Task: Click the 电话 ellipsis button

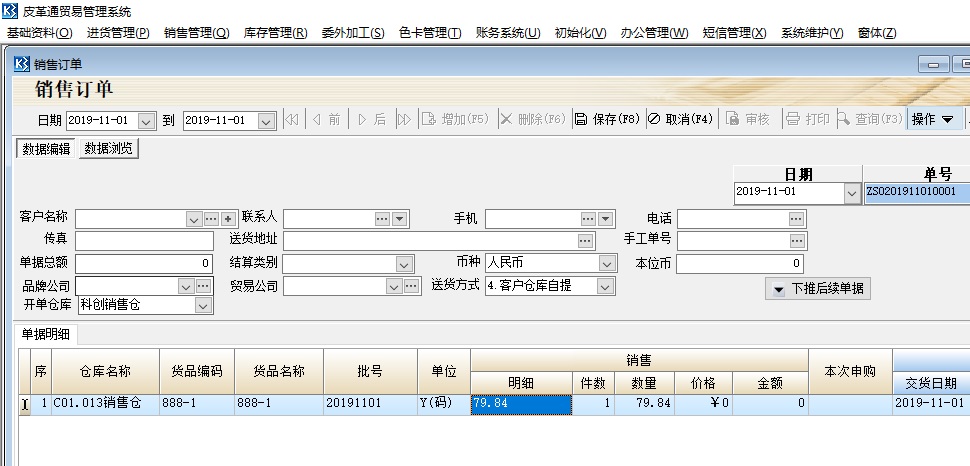Action: (796, 219)
